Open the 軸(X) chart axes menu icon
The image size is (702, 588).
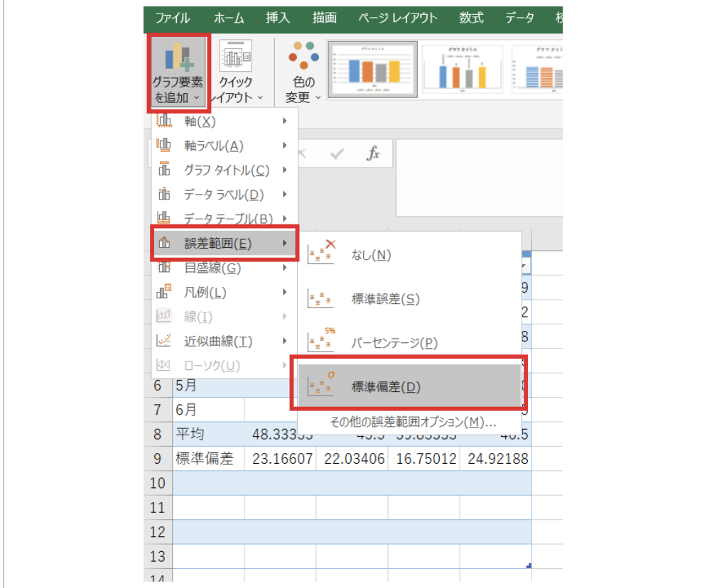point(164,121)
